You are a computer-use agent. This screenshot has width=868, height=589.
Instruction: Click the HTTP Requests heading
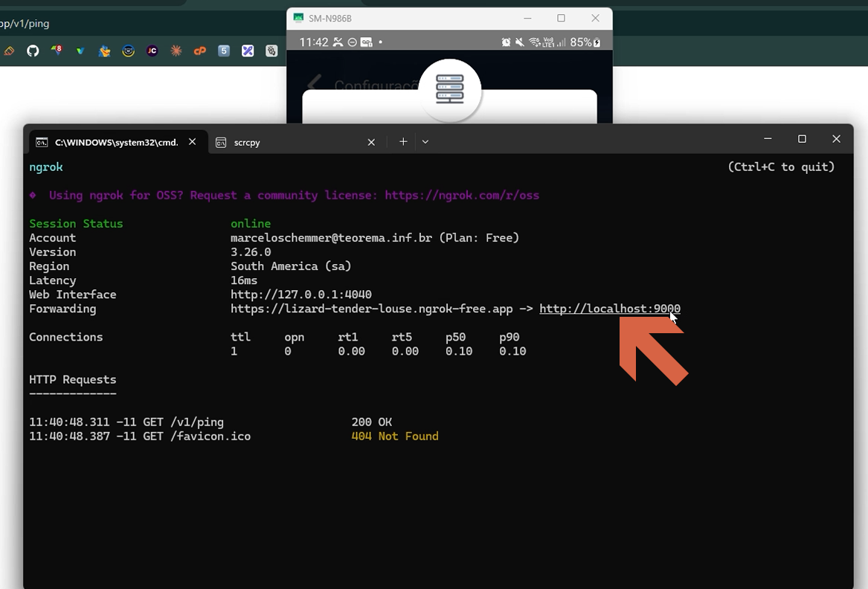pos(72,380)
